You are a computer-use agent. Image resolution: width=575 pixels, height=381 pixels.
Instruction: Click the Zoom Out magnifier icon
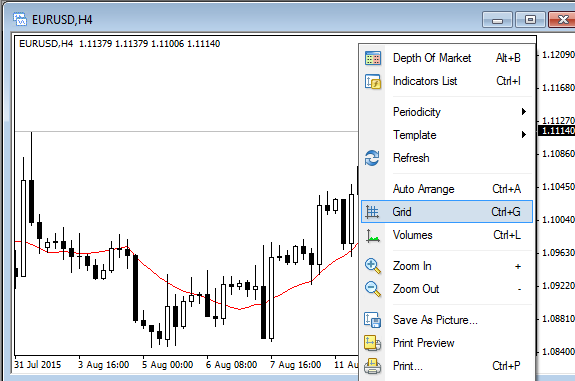point(373,289)
